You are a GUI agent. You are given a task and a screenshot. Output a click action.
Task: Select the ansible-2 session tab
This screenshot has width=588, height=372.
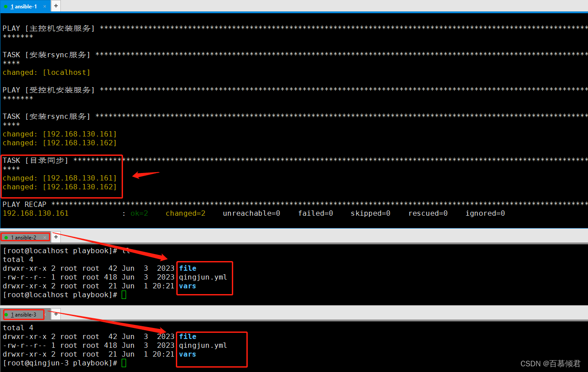pos(25,237)
